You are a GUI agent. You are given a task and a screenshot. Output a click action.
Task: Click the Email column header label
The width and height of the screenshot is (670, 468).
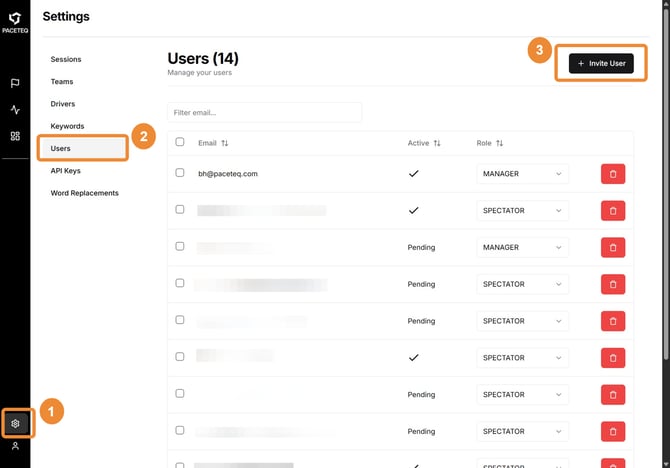tap(207, 143)
